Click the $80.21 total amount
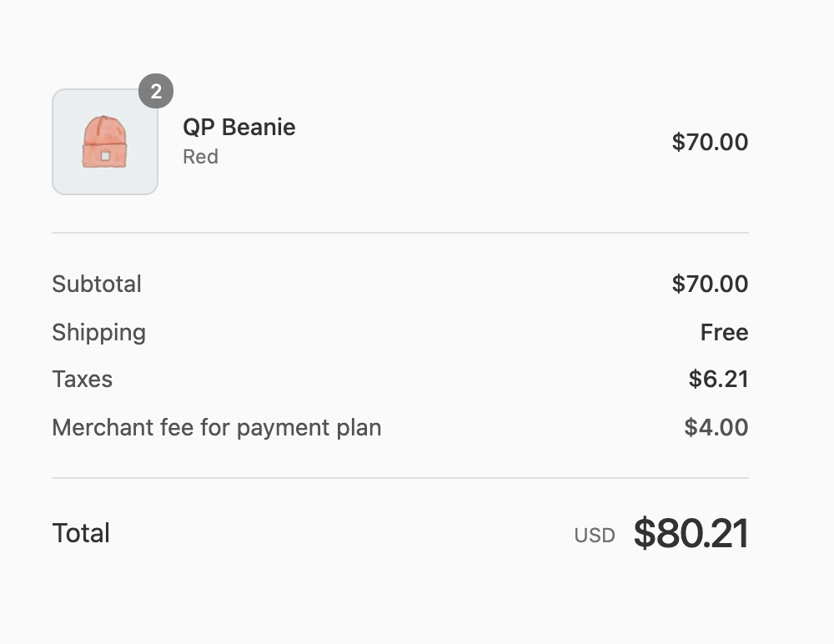This screenshot has width=834, height=644. (691, 534)
